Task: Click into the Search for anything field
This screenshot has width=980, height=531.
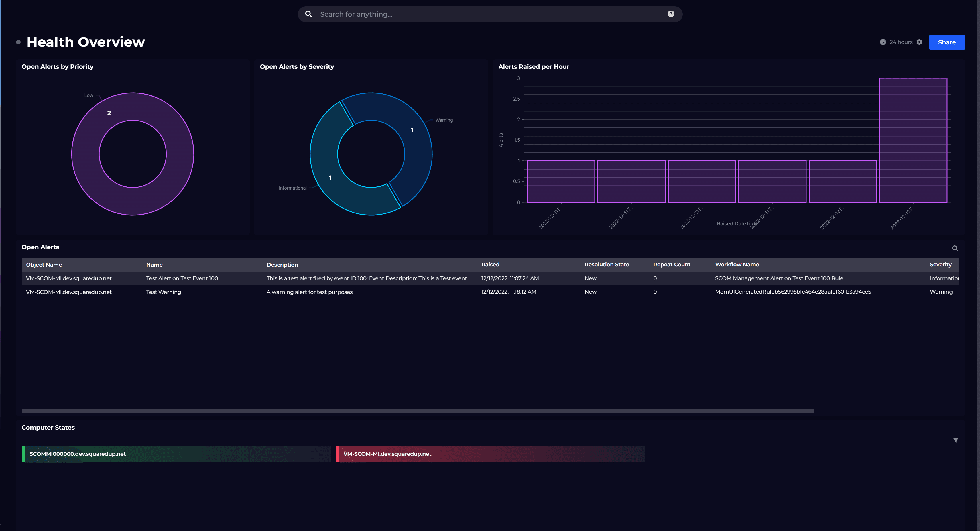Action: pyautogui.click(x=418, y=14)
